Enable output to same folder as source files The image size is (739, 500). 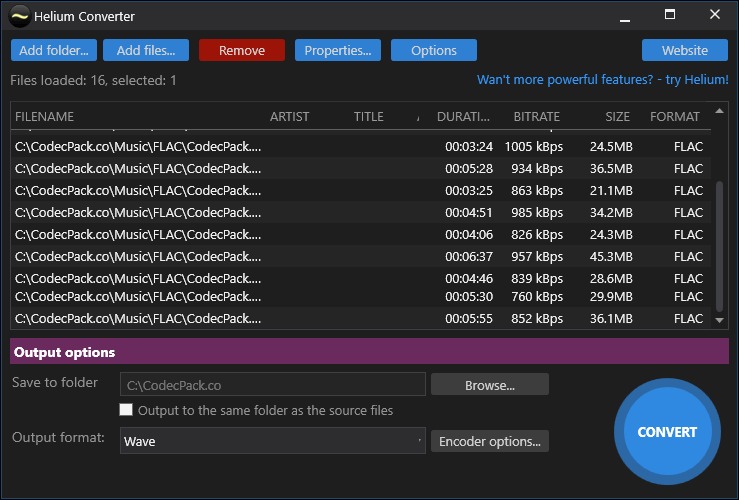(x=126, y=410)
